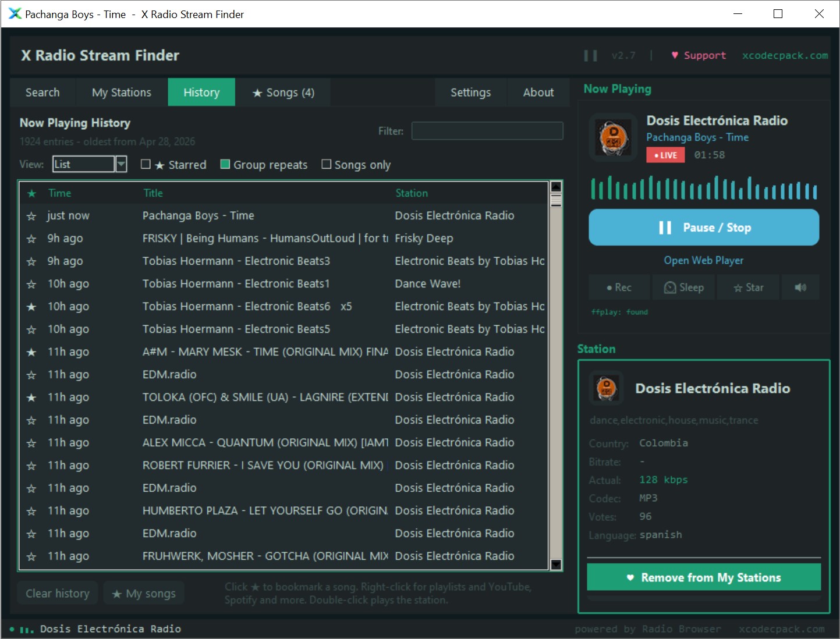Open the Songs (4) tab

point(283,93)
